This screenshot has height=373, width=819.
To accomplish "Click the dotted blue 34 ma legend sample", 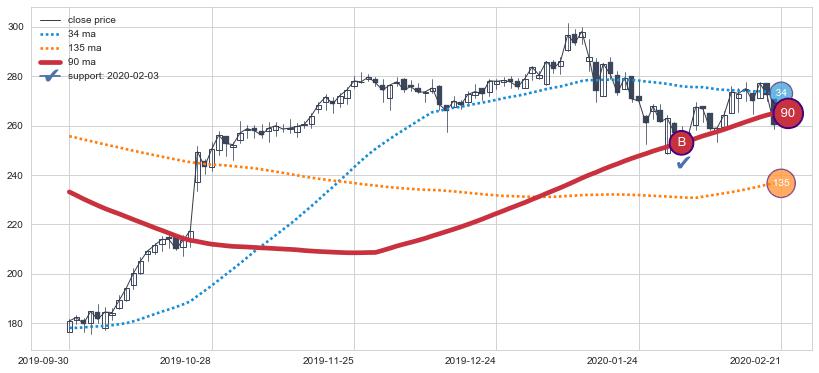I will tap(51, 34).
